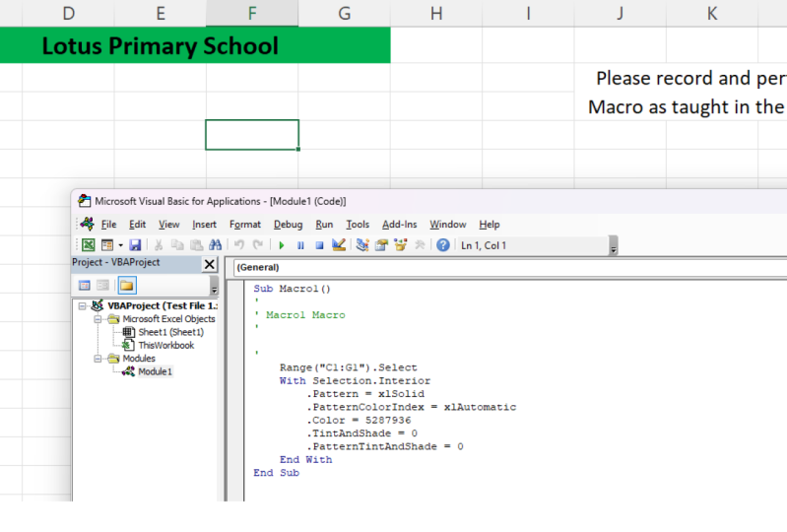The width and height of the screenshot is (787, 532).
Task: Click Sub Macro1() code line
Action: point(292,289)
